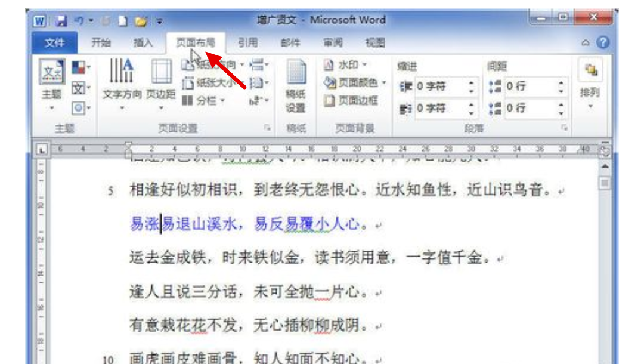This screenshot has width=644, height=364.
Task: Click line number 5 in the margin
Action: pos(110,191)
